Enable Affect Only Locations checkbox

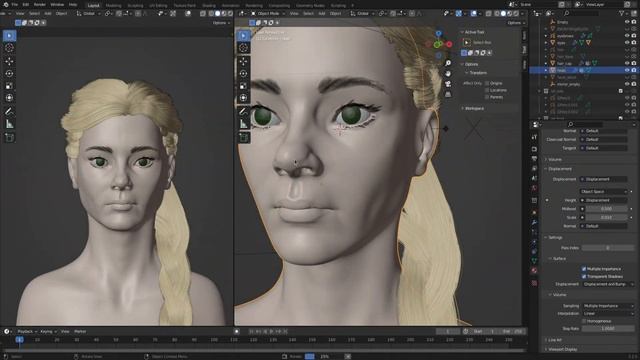coord(487,90)
